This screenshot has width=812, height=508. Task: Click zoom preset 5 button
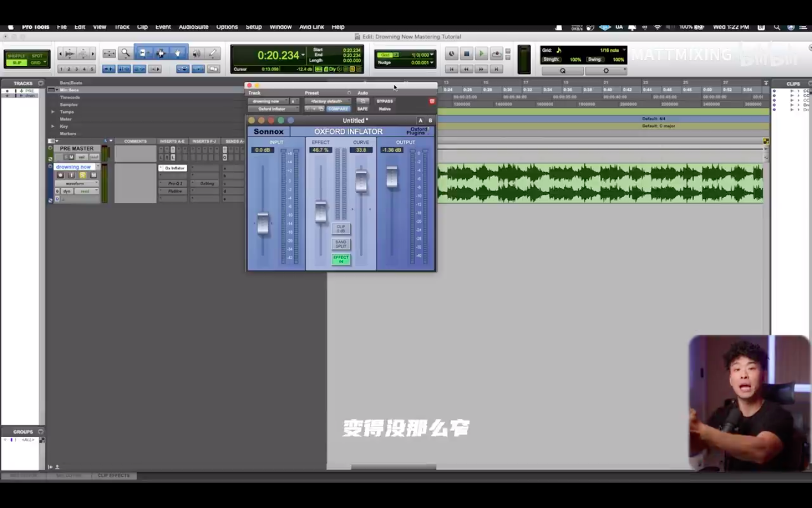pyautogui.click(x=92, y=69)
